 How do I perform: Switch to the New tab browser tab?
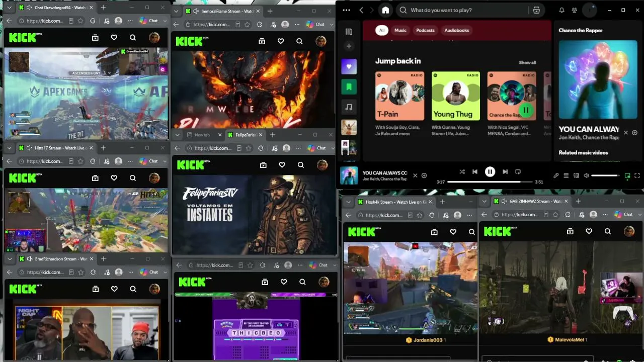pos(202,135)
